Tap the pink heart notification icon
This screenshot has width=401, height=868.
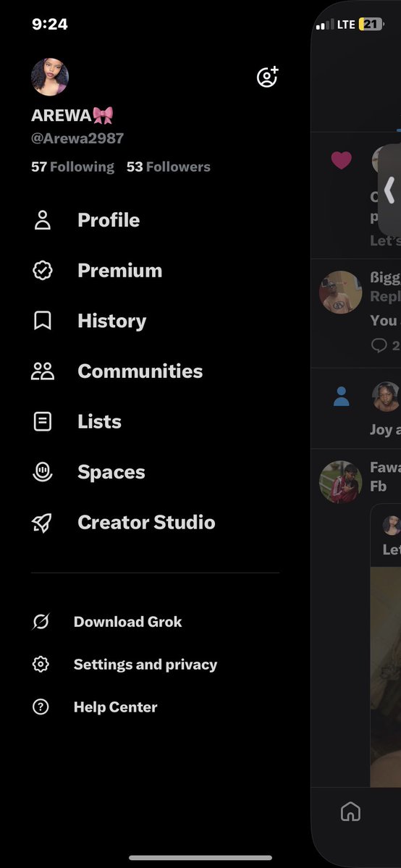pyautogui.click(x=341, y=161)
